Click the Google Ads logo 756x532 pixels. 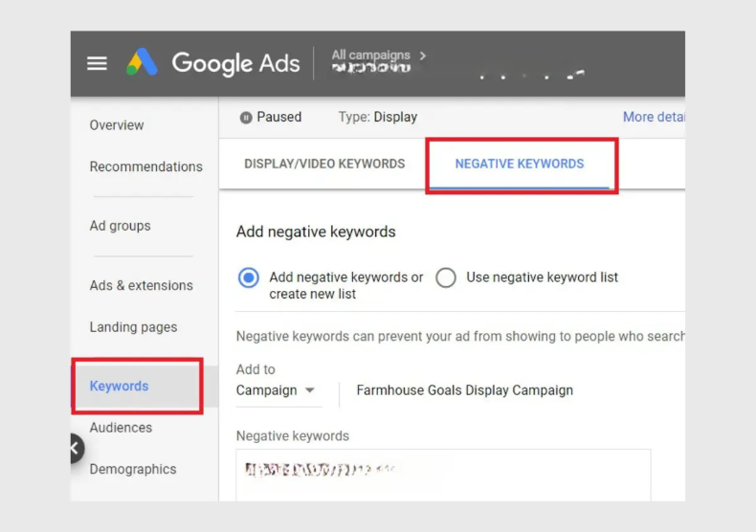coord(212,62)
